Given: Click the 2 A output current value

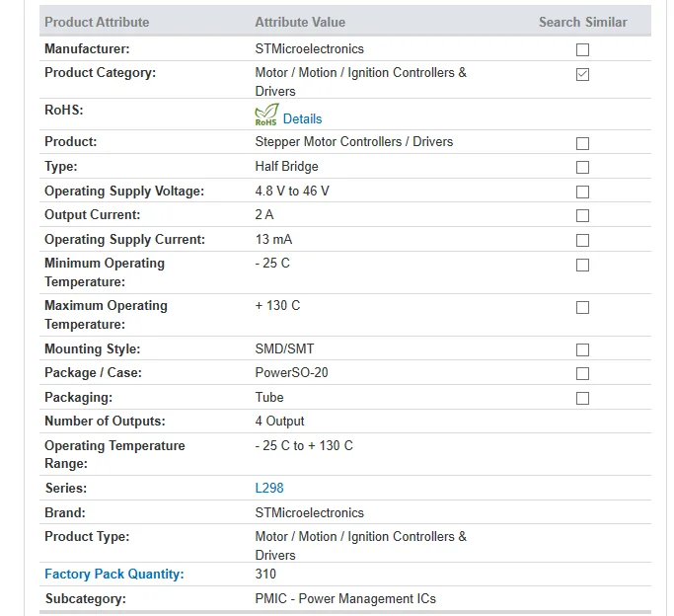Looking at the screenshot, I should [263, 214].
